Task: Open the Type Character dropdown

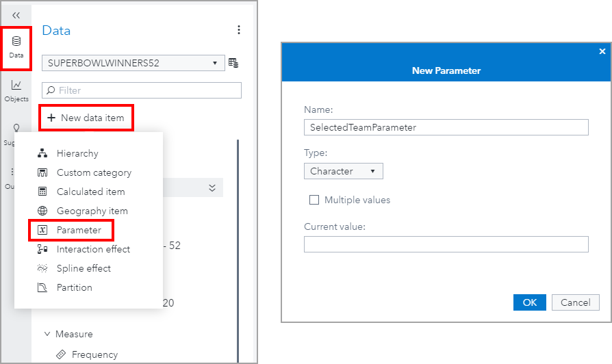Action: pos(343,171)
